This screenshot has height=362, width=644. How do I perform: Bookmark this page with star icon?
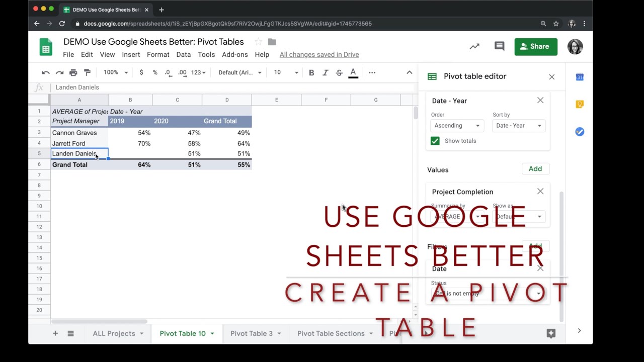click(556, 24)
